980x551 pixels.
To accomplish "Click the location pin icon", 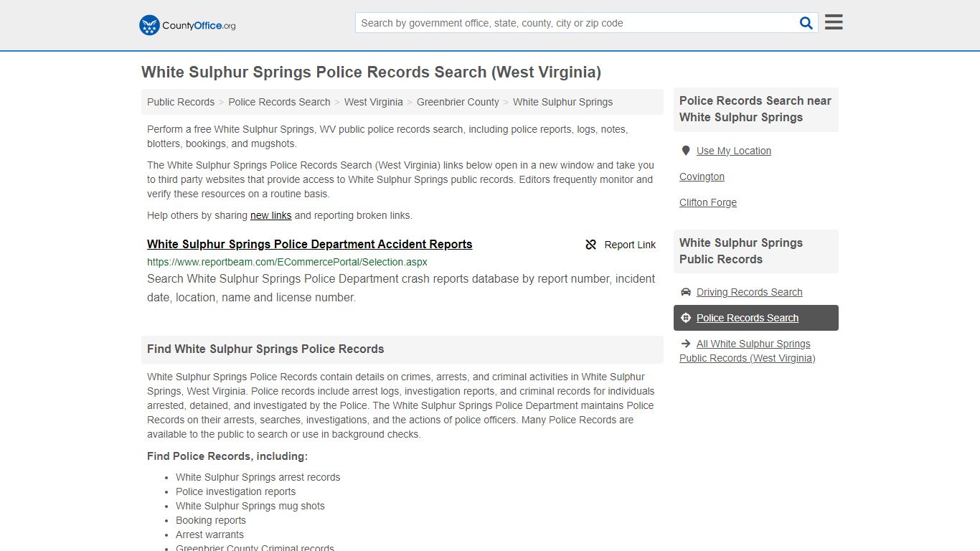I will click(686, 151).
